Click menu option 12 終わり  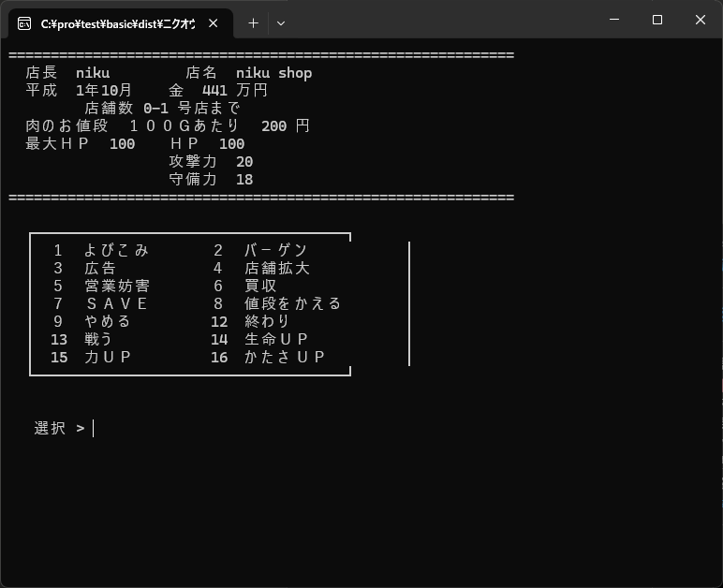click(x=250, y=321)
